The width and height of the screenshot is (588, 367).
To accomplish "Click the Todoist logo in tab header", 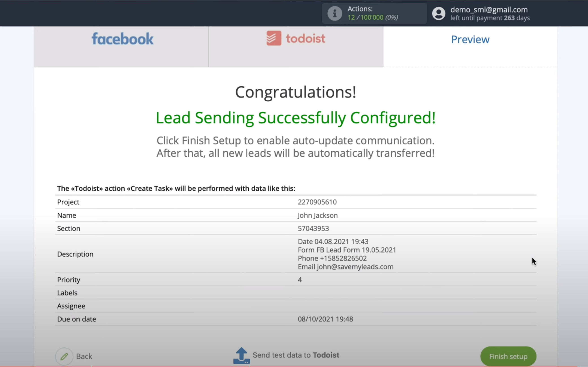I will 273,38.
